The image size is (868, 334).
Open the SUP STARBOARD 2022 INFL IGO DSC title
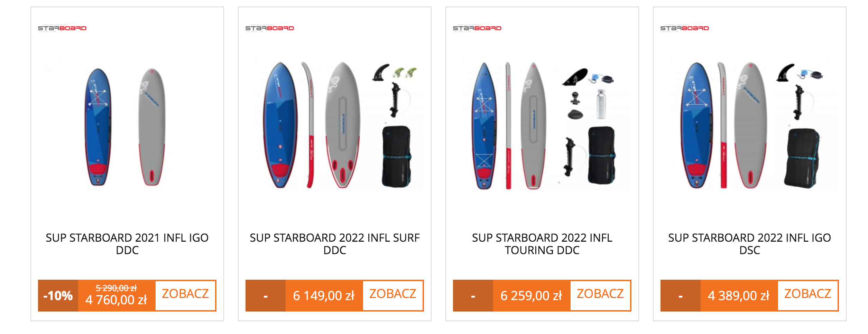(x=750, y=244)
